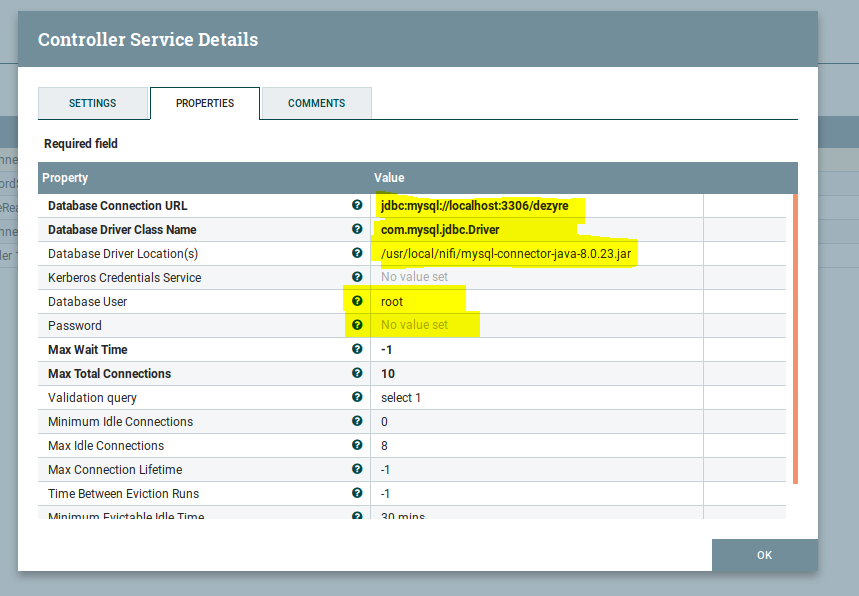Click help icon for Max Wait Time
Image resolution: width=859 pixels, height=596 pixels.
tap(357, 349)
